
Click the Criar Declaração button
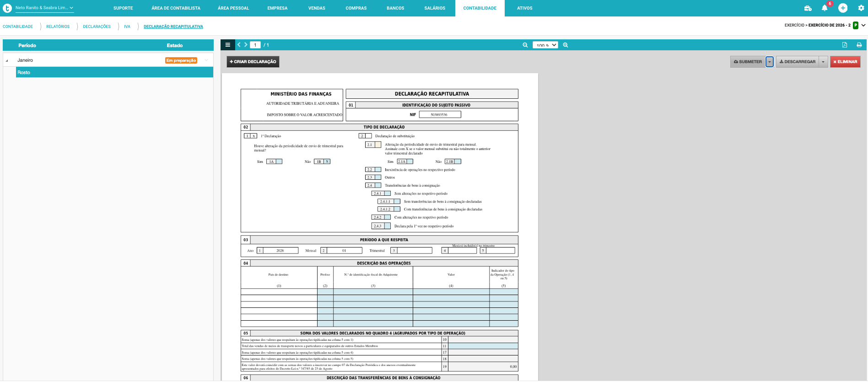click(253, 62)
